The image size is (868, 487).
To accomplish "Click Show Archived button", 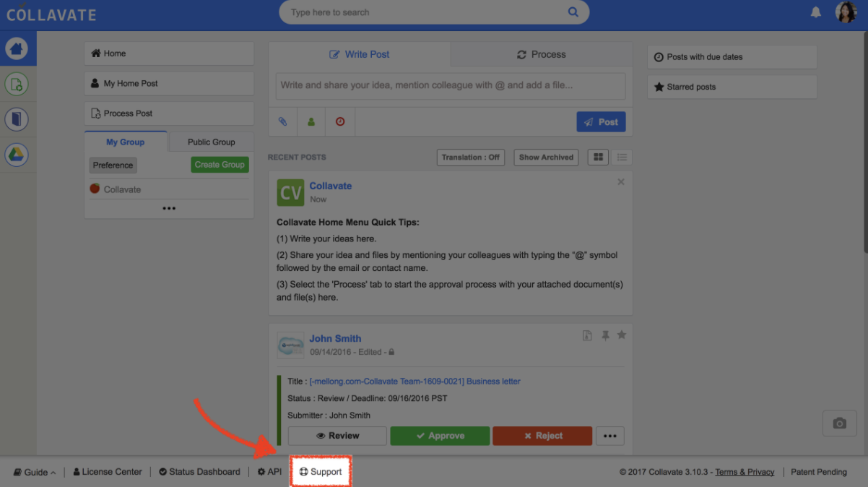I will click(x=546, y=157).
